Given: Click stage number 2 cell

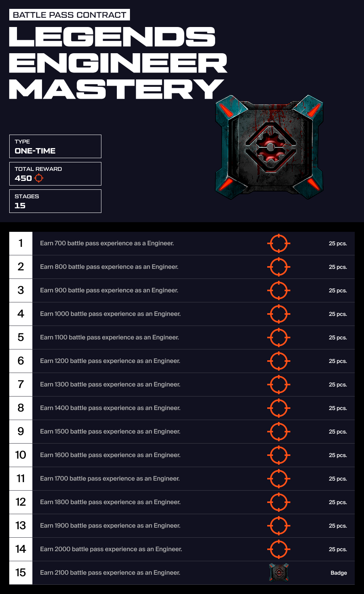Looking at the screenshot, I should click(x=21, y=267).
